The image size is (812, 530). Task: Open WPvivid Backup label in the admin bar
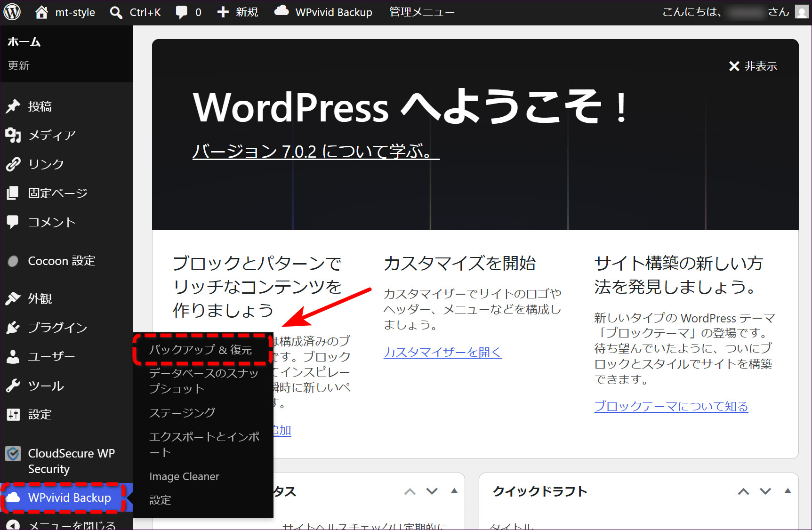(334, 12)
